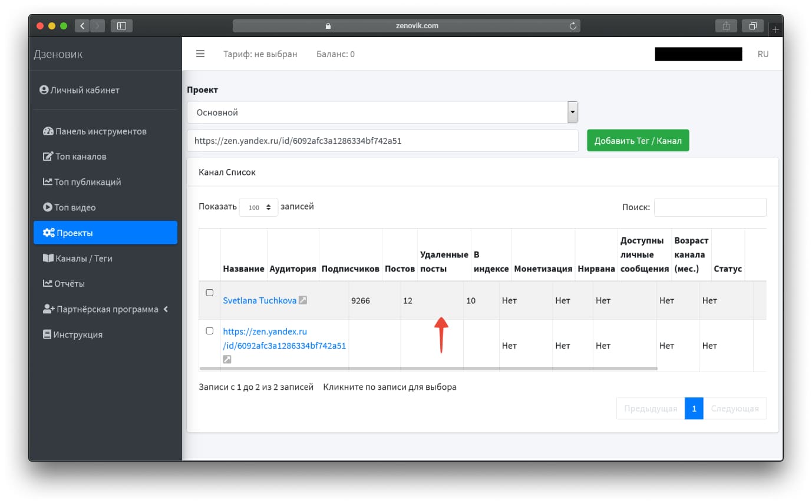The image size is (812, 504).
Task: Toggle Safari sidebar button
Action: (121, 26)
